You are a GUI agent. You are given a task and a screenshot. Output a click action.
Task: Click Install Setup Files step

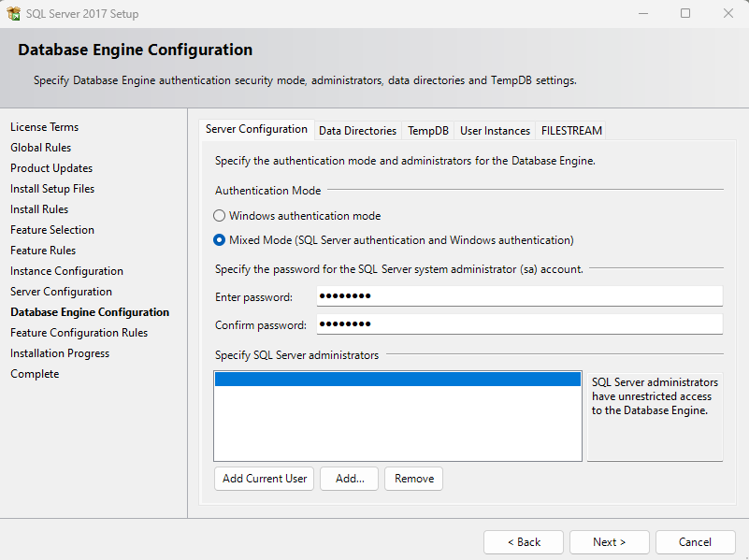(52, 189)
